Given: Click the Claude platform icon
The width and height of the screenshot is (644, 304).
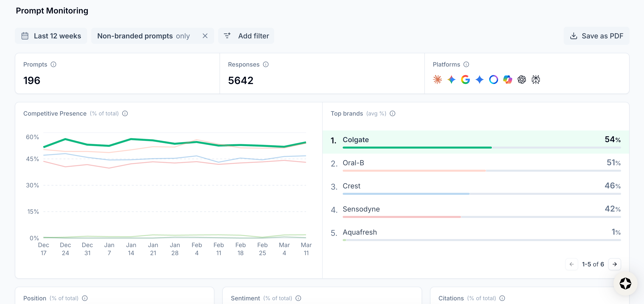Looking at the screenshot, I should (x=437, y=80).
